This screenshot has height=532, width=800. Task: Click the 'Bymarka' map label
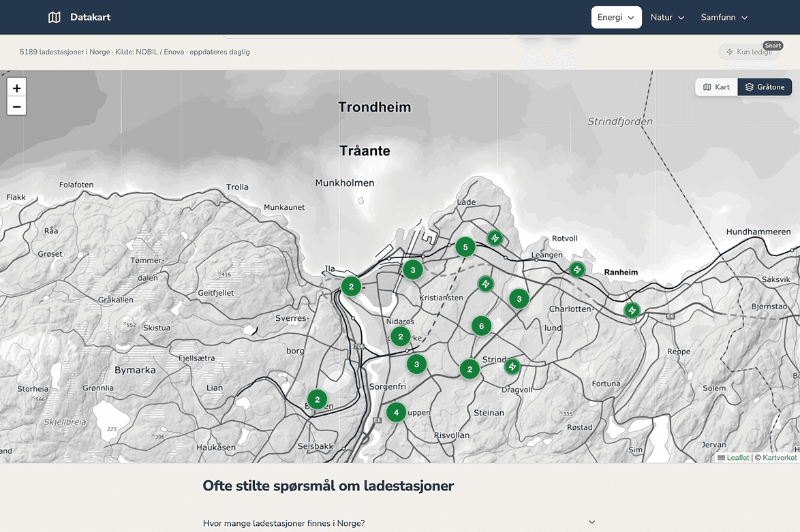click(135, 370)
